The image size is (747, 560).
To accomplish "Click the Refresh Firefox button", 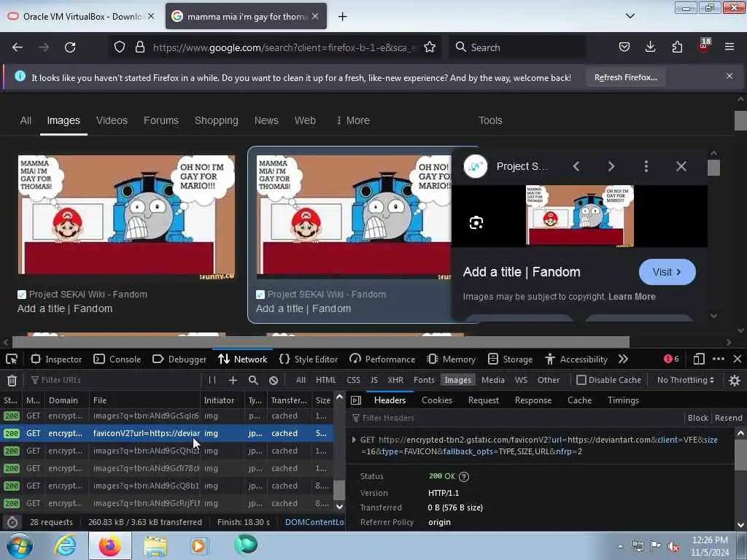I will tap(625, 77).
